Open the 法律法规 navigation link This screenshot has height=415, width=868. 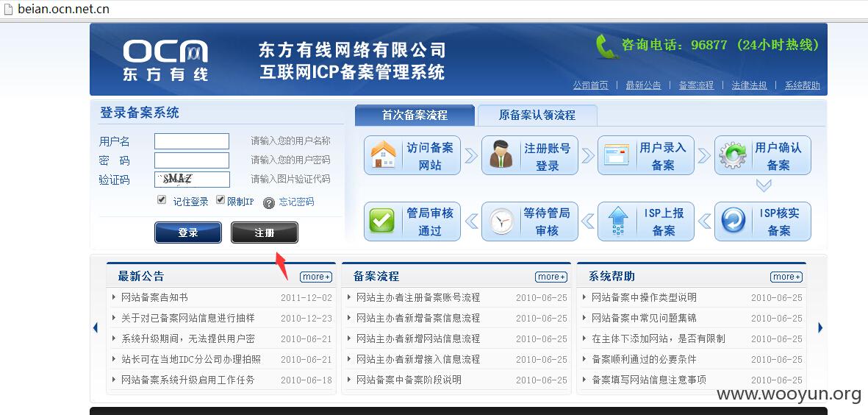tap(750, 85)
